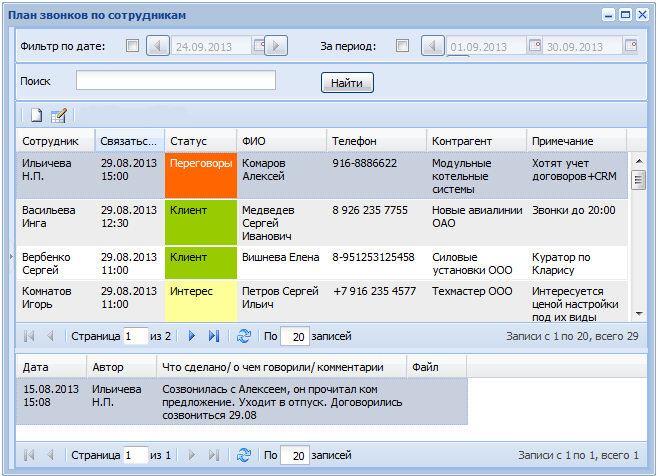Step date filter forward one day
The image size is (658, 476).
[276, 46]
